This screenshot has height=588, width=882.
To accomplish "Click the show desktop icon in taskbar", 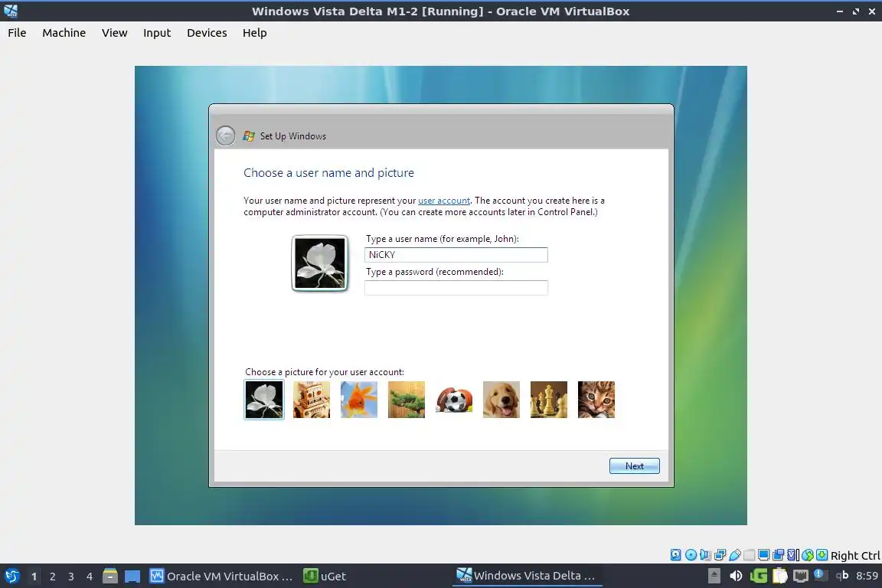I will tap(132, 577).
